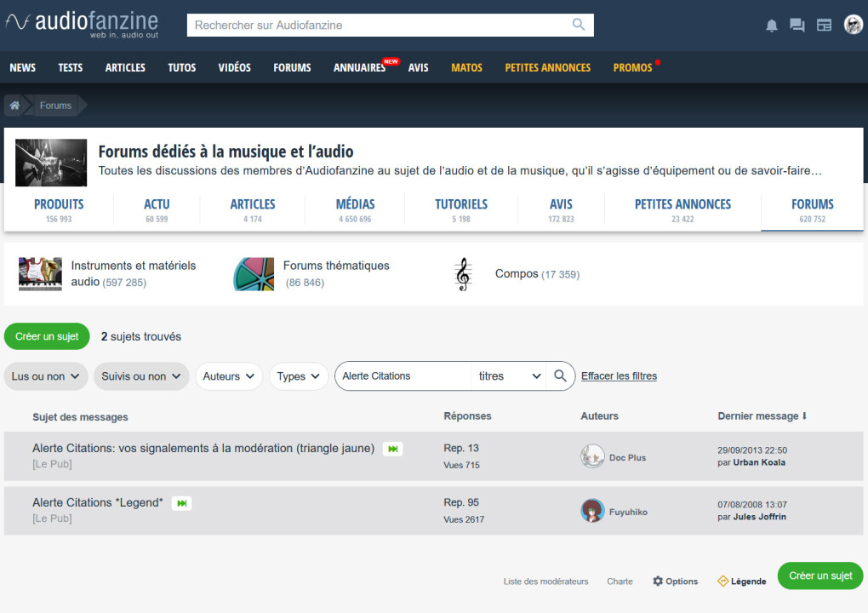Screen dimensions: 868x613
Task: Click the bottom Créer un sujet button
Action: pos(820,576)
